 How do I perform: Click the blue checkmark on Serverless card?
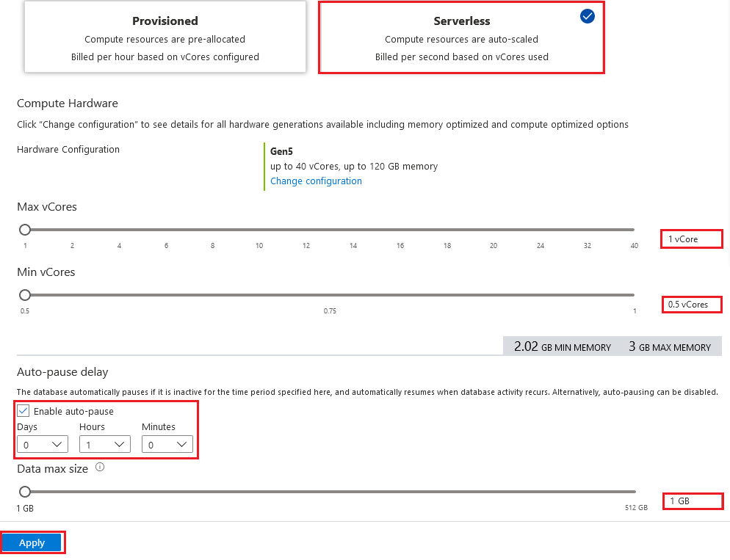point(587,16)
